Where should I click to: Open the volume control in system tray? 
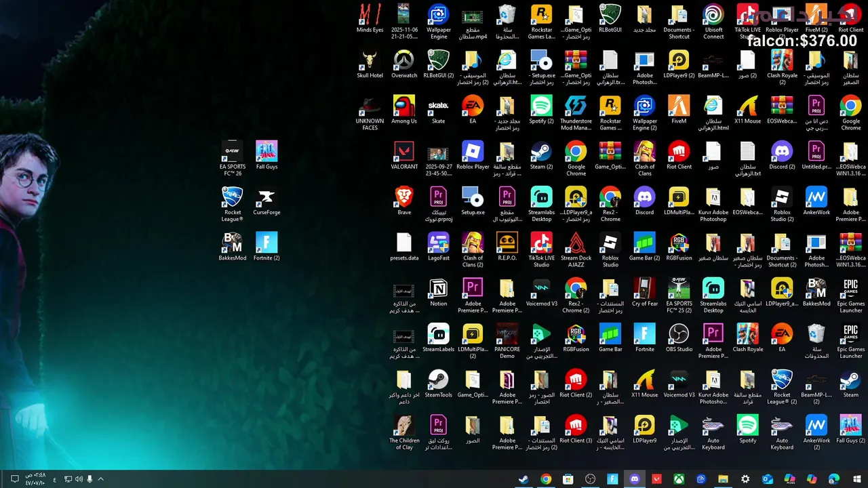(x=79, y=479)
